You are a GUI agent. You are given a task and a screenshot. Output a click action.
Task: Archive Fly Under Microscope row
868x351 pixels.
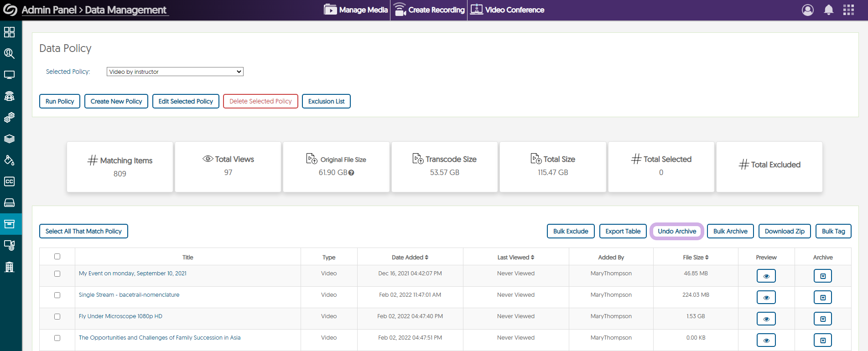tap(823, 319)
